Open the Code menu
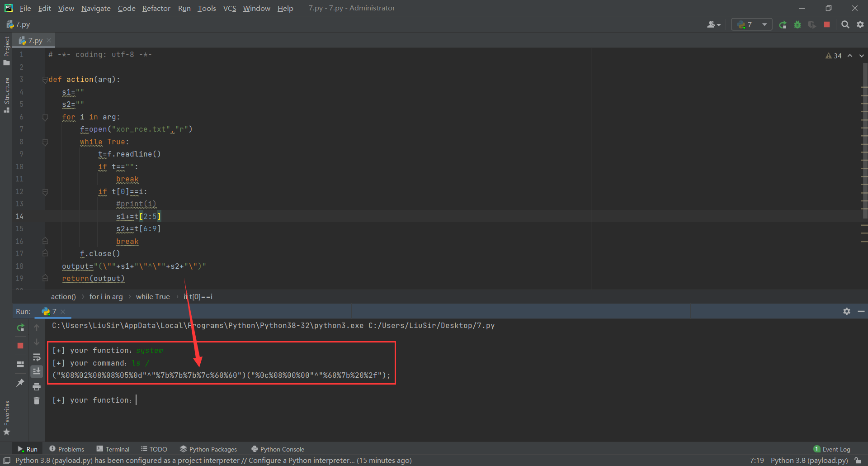 [127, 8]
